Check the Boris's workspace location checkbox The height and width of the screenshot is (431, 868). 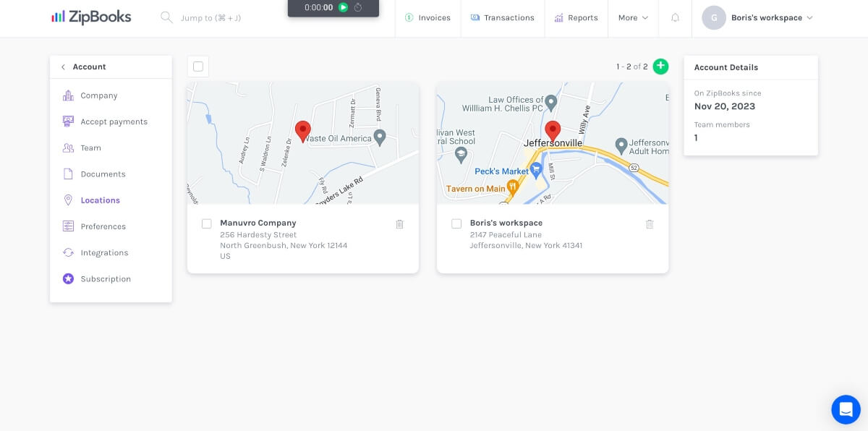456,223
